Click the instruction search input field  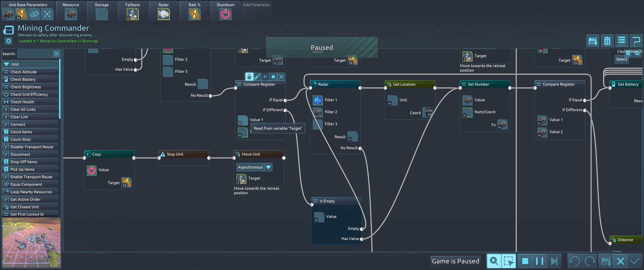[x=35, y=54]
